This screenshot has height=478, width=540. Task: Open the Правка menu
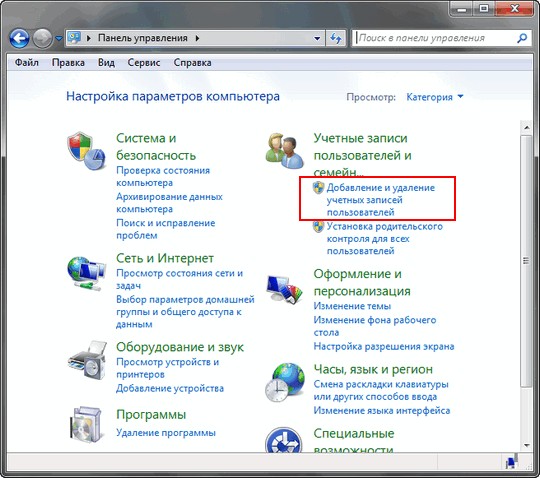point(68,63)
